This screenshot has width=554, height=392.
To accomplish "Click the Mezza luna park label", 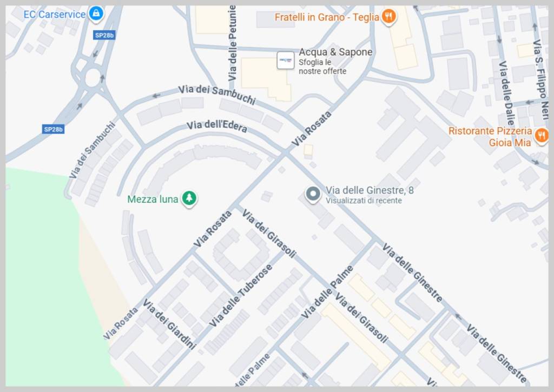I will (153, 199).
